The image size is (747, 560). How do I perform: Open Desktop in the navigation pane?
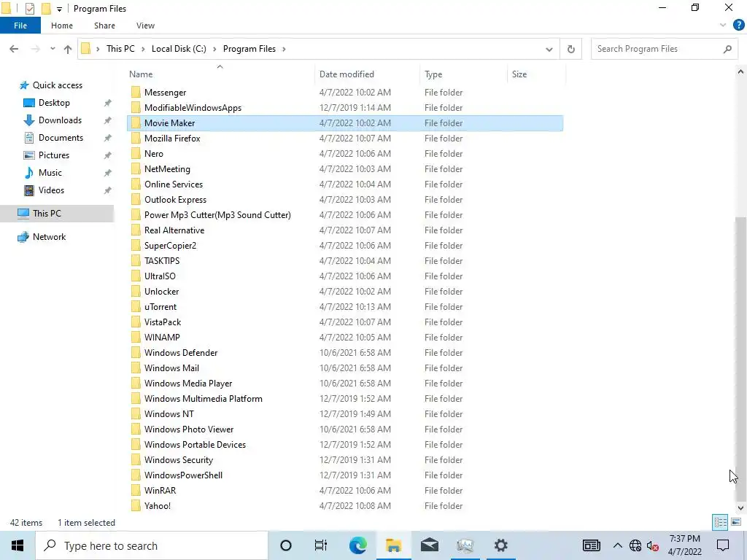point(54,103)
